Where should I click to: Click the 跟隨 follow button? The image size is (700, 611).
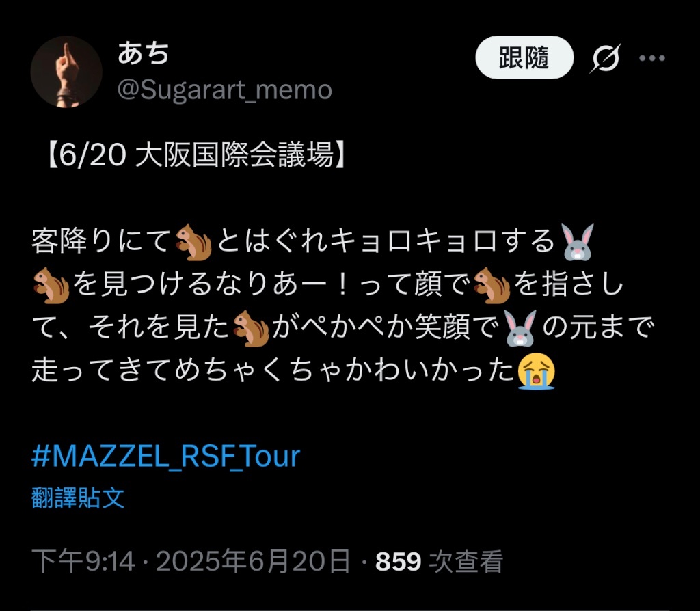pyautogui.click(x=524, y=57)
